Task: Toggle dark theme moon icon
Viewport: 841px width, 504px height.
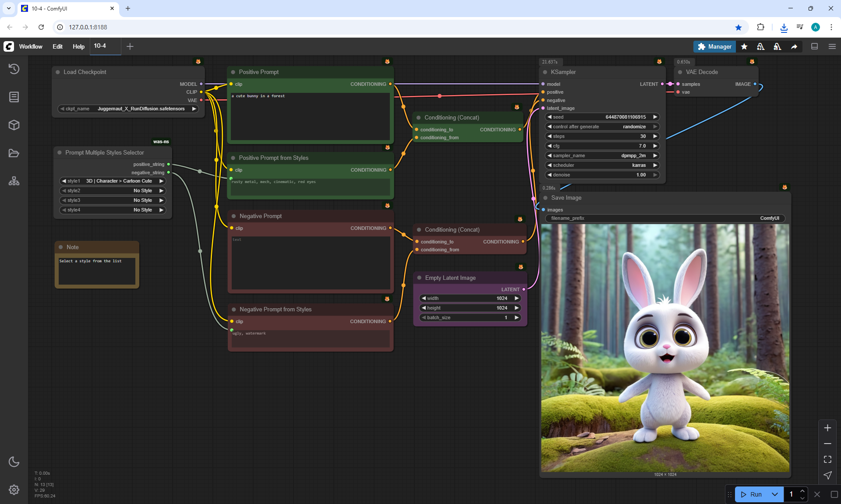Action: 14,462
